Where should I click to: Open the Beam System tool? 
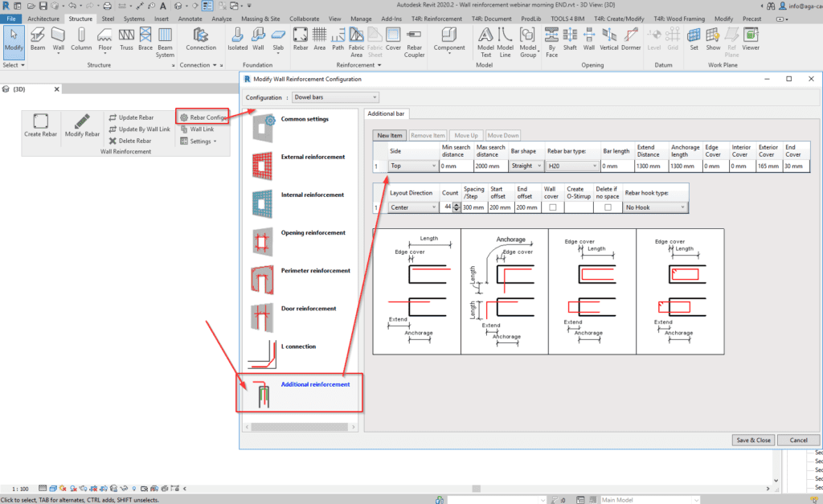(x=165, y=43)
